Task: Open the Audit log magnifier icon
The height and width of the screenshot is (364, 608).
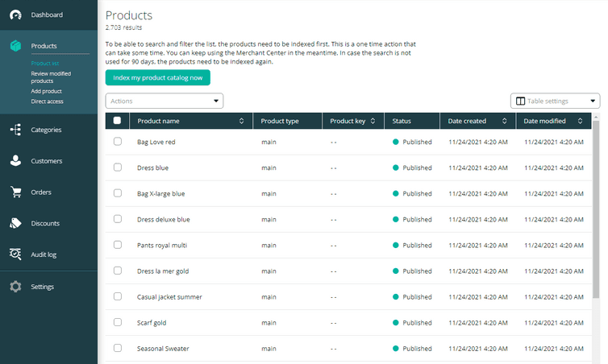Action: (x=15, y=254)
